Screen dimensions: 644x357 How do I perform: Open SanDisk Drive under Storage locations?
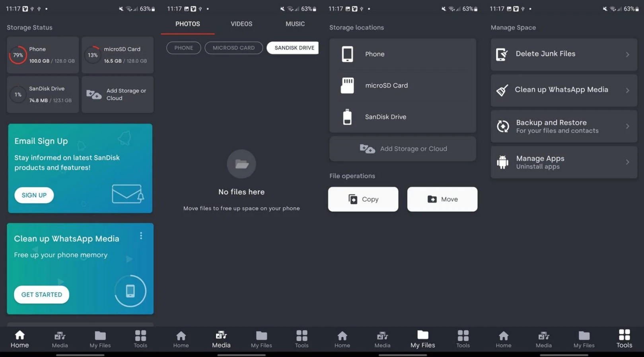(403, 117)
